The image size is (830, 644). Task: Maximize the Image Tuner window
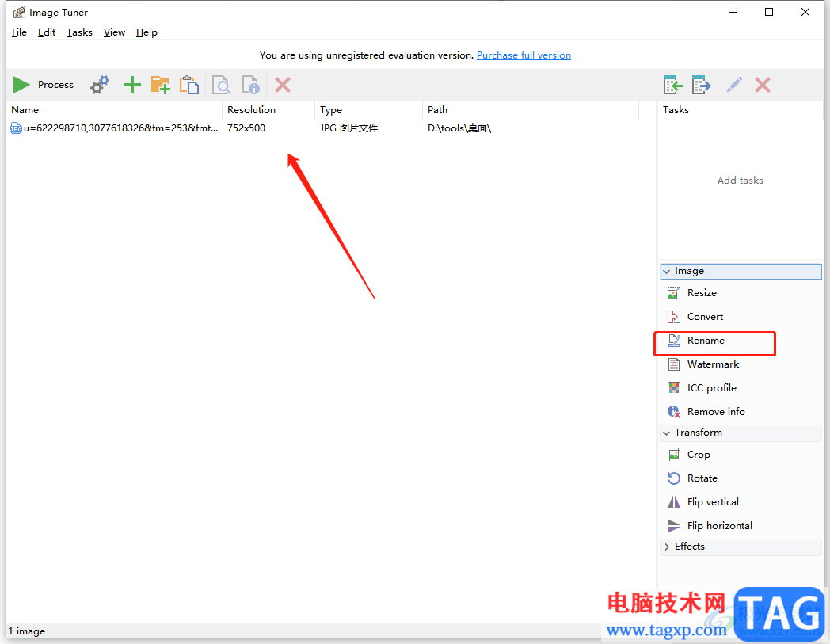pyautogui.click(x=769, y=12)
